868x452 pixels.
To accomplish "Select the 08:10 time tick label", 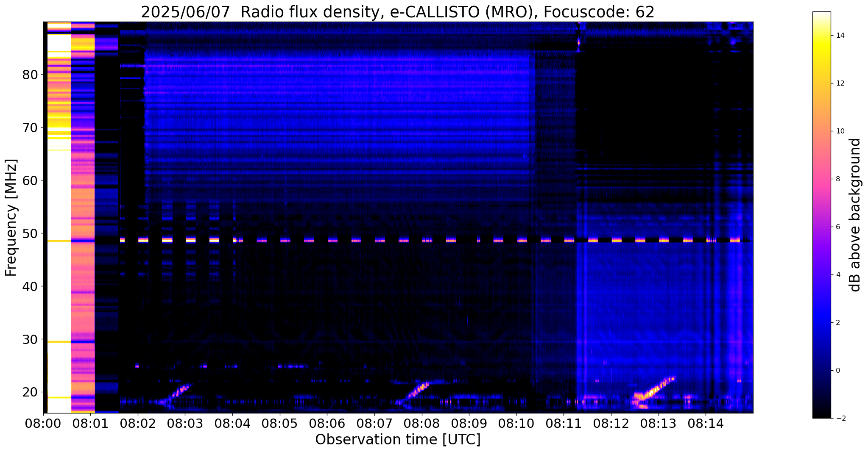I will click(516, 423).
